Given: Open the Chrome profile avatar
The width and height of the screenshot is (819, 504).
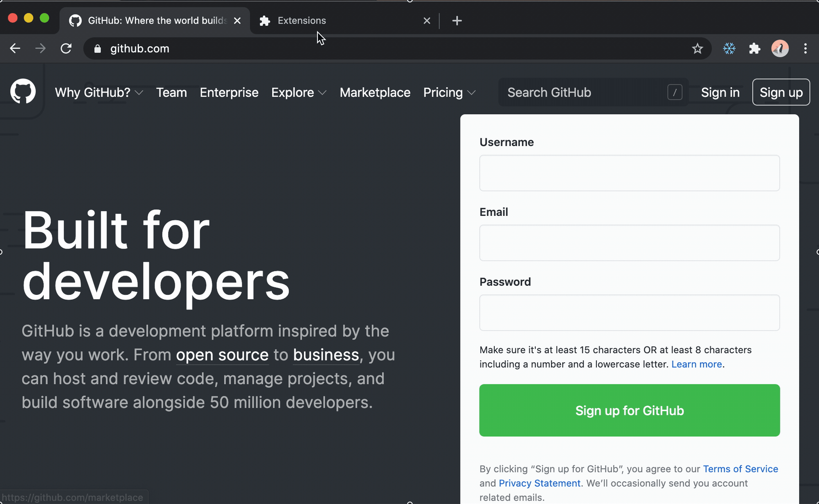Looking at the screenshot, I should (780, 48).
